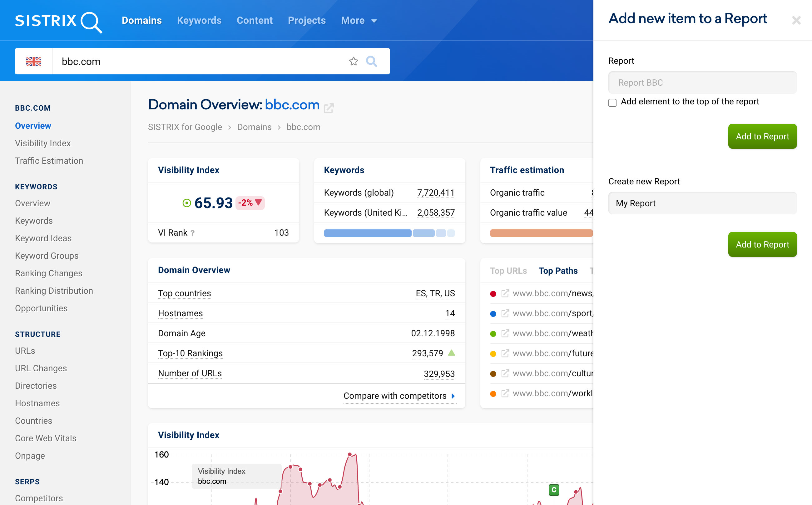812x505 pixels.
Task: Click the bbc.com search input field
Action: [200, 62]
